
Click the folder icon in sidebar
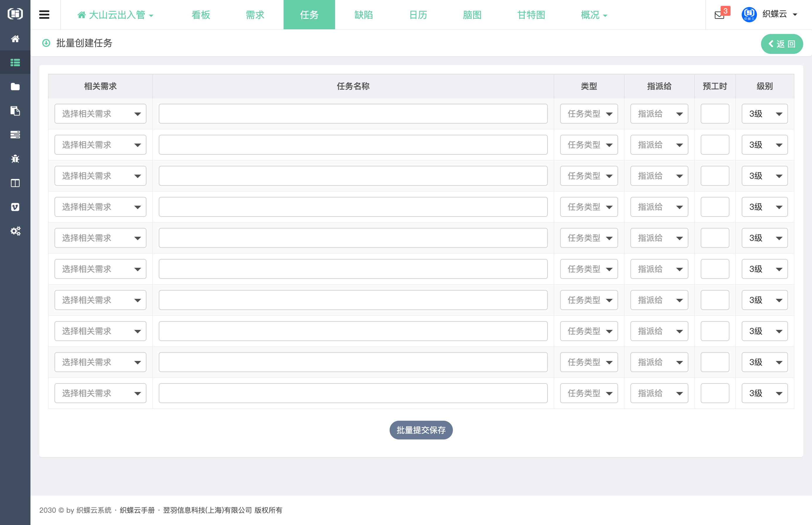(x=15, y=87)
